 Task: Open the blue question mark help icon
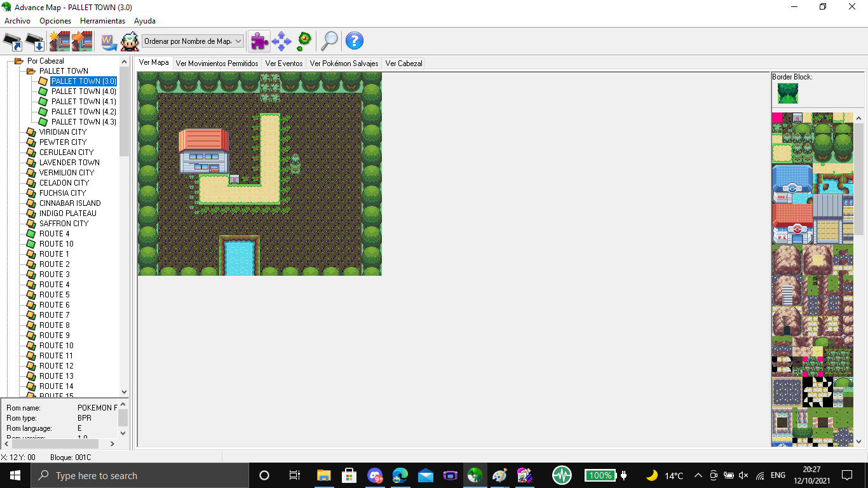click(x=354, y=41)
